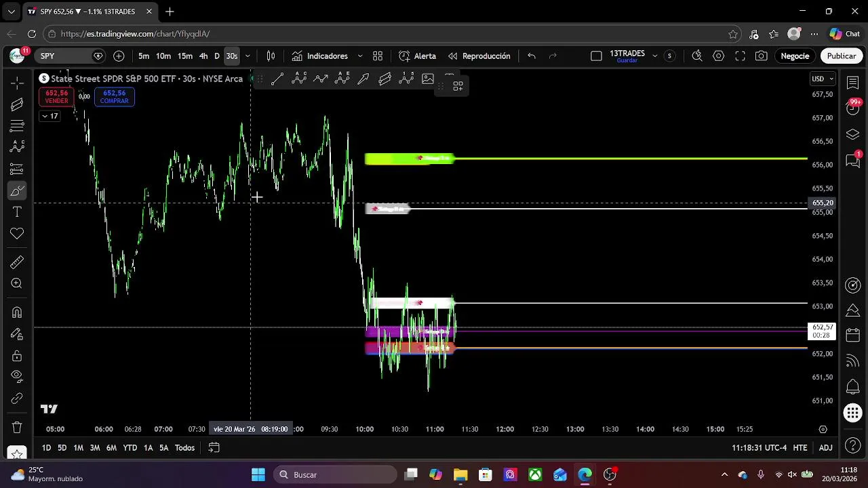Open the trend line drawing tools
The image size is (868, 488).
[17, 104]
